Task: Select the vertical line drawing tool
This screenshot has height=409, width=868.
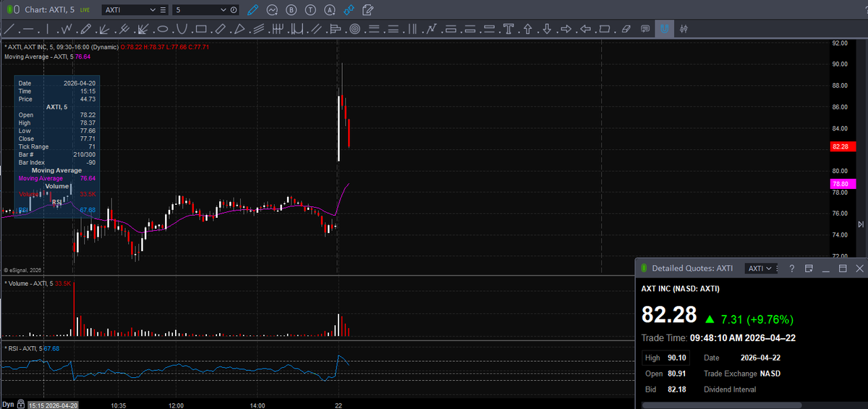Action: (x=48, y=29)
